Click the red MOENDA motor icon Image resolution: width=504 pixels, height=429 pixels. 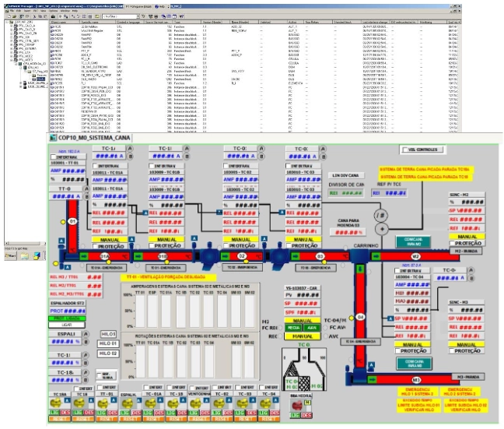[297, 406]
